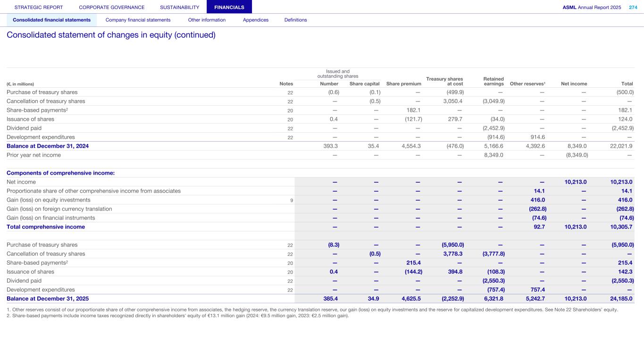Click note 9 beside Gain (loss) on equity investments
The image size is (644, 363).
point(292,200)
